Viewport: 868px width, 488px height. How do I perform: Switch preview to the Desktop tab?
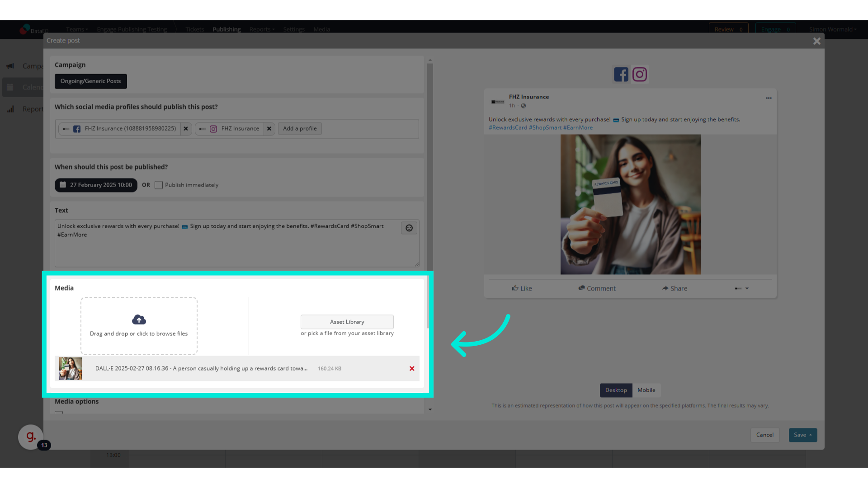tap(616, 390)
